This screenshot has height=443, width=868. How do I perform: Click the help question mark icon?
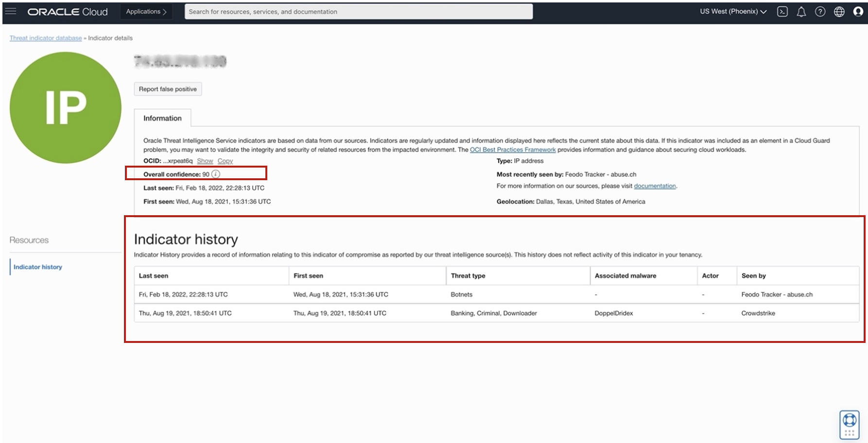tap(820, 12)
